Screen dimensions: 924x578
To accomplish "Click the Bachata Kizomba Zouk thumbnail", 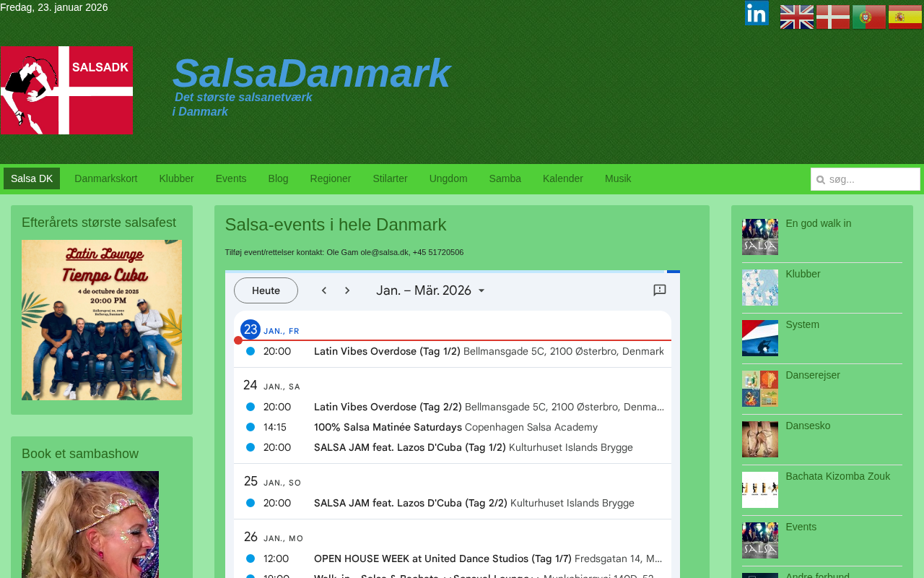I will click(760, 490).
